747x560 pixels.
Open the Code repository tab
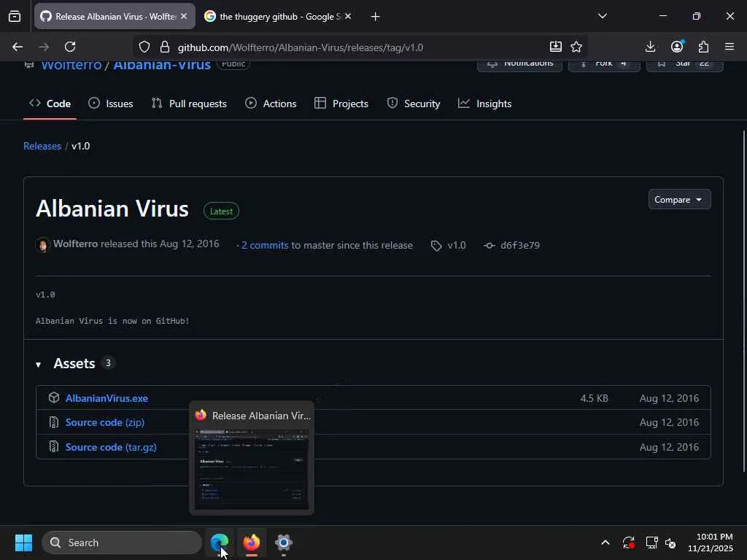(x=50, y=104)
